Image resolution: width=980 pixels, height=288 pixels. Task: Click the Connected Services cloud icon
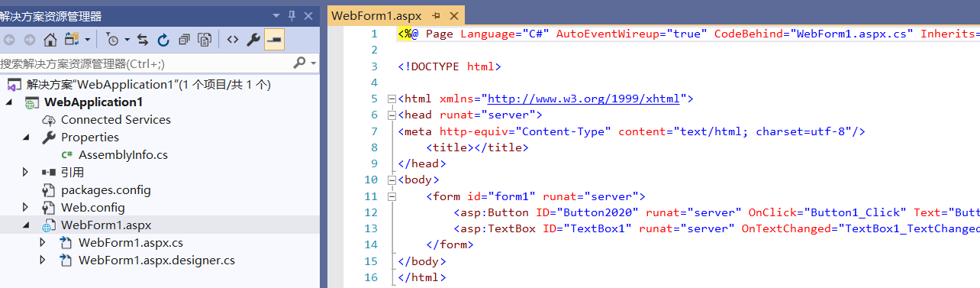(x=49, y=120)
